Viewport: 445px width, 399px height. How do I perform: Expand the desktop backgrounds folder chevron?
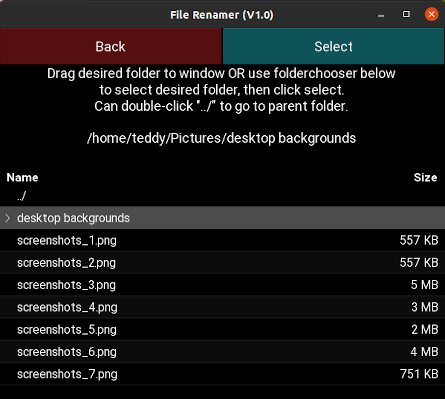(8, 218)
